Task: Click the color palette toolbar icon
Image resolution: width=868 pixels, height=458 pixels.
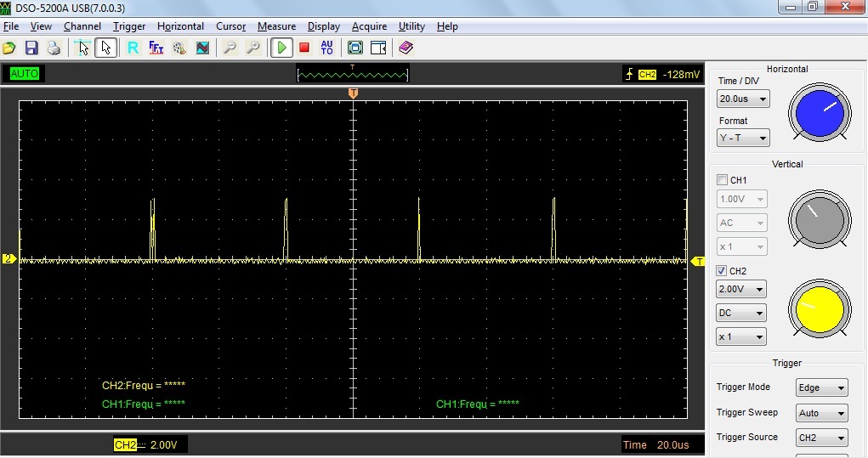Action: point(179,48)
